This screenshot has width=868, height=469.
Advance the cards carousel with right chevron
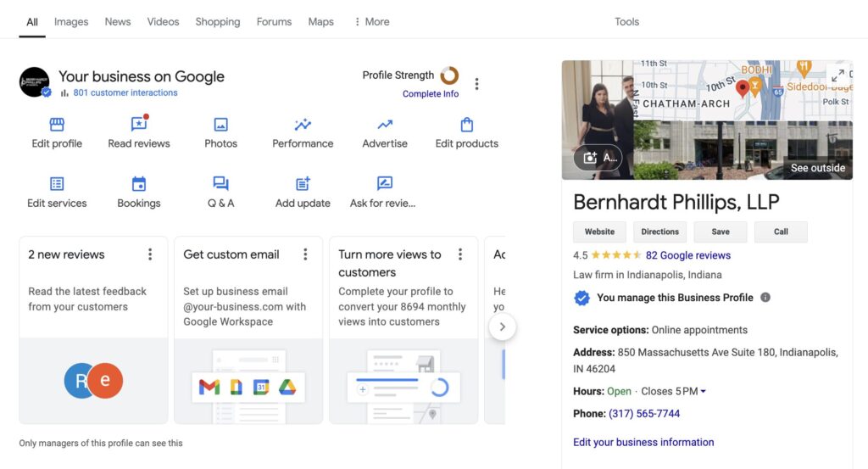pos(502,327)
